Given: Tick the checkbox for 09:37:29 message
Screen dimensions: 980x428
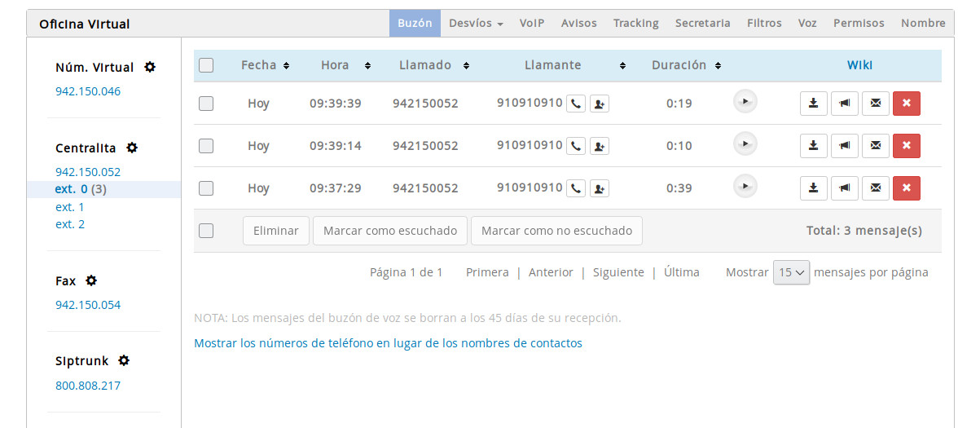Looking at the screenshot, I should (x=206, y=188).
